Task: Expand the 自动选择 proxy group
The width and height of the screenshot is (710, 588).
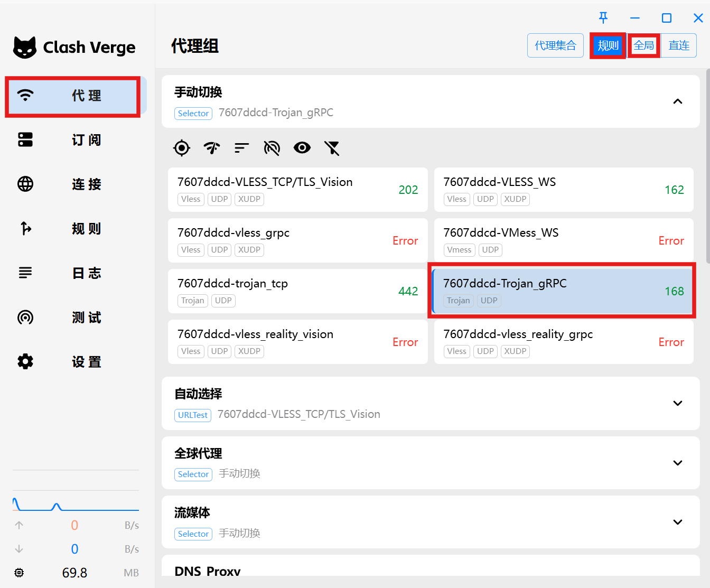Action: click(x=678, y=403)
